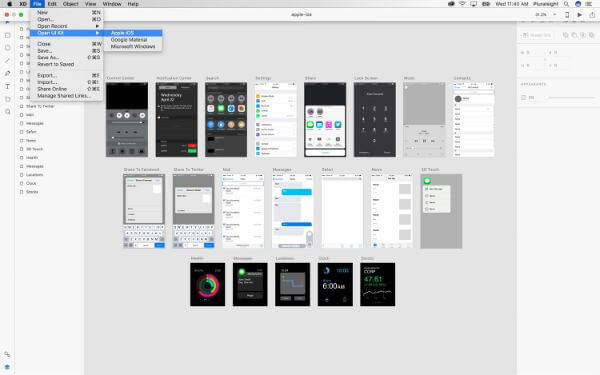The height and width of the screenshot is (375, 600).
Task: Choose Microsoft Windows UI kit
Action: click(x=133, y=46)
